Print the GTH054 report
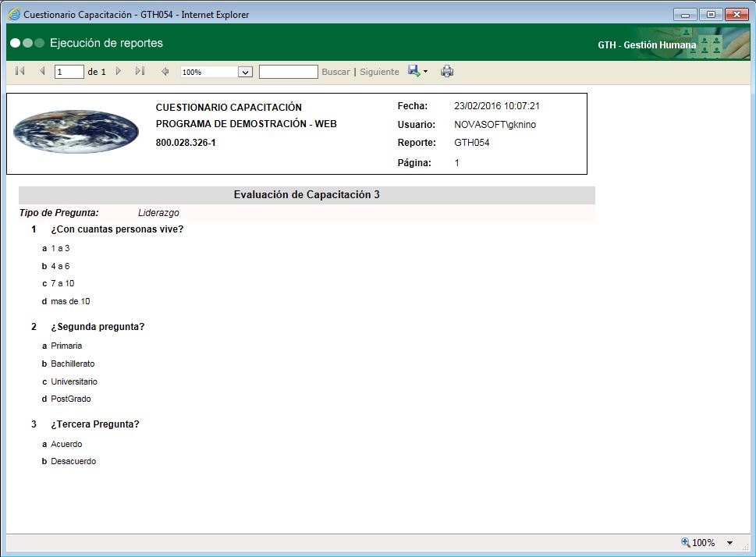Viewport: 756px width, 557px height. 447,71
